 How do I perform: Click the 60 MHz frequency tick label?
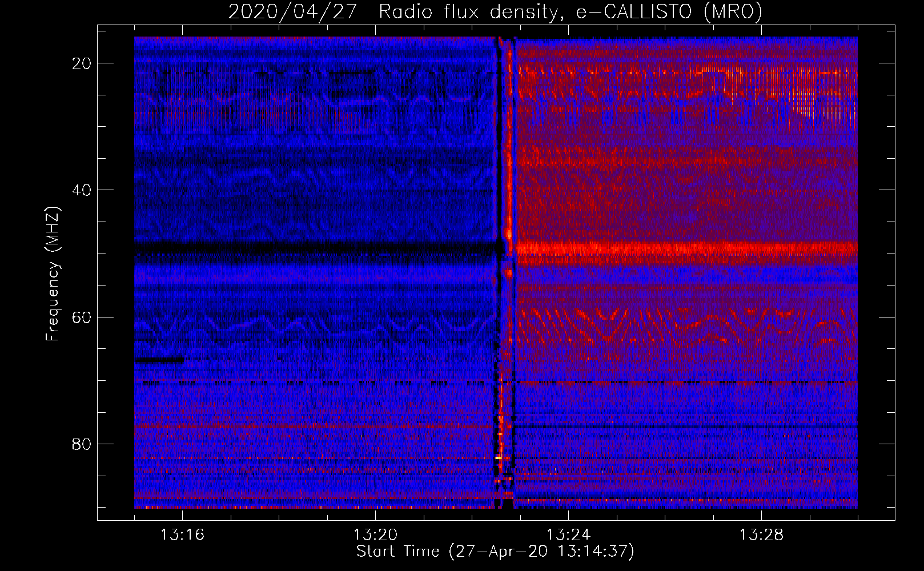[82, 317]
